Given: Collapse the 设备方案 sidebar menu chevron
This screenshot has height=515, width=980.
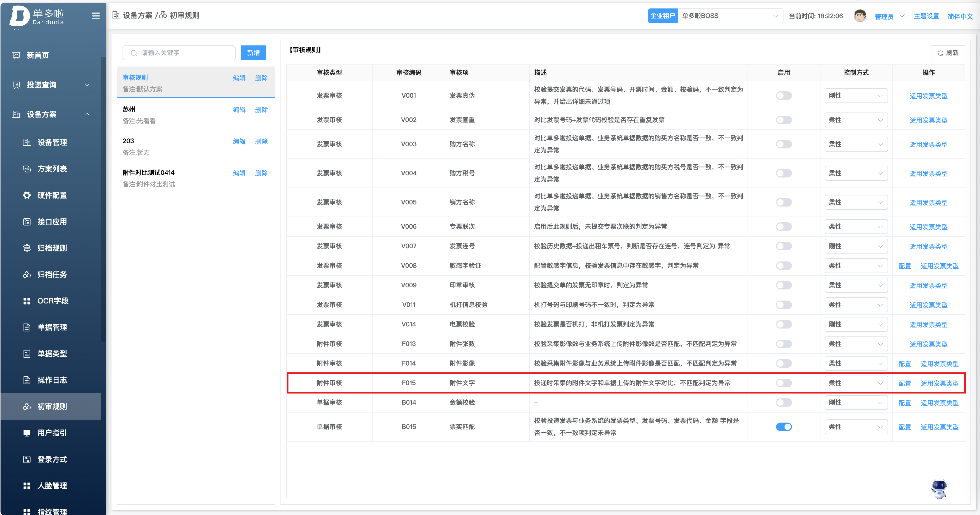Looking at the screenshot, I should pos(87,114).
